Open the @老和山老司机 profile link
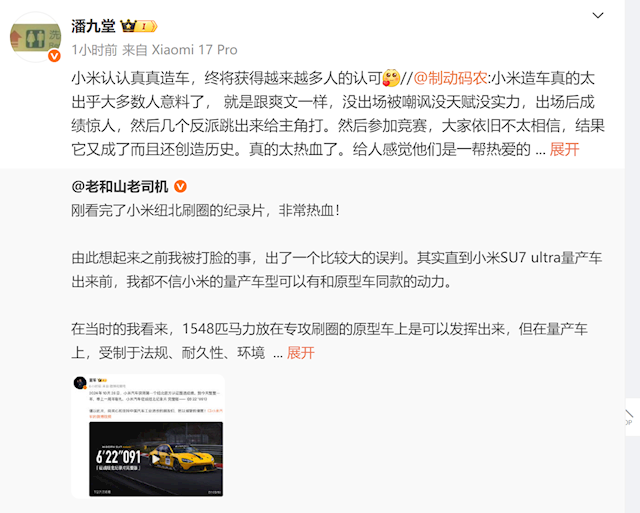 coord(120,187)
